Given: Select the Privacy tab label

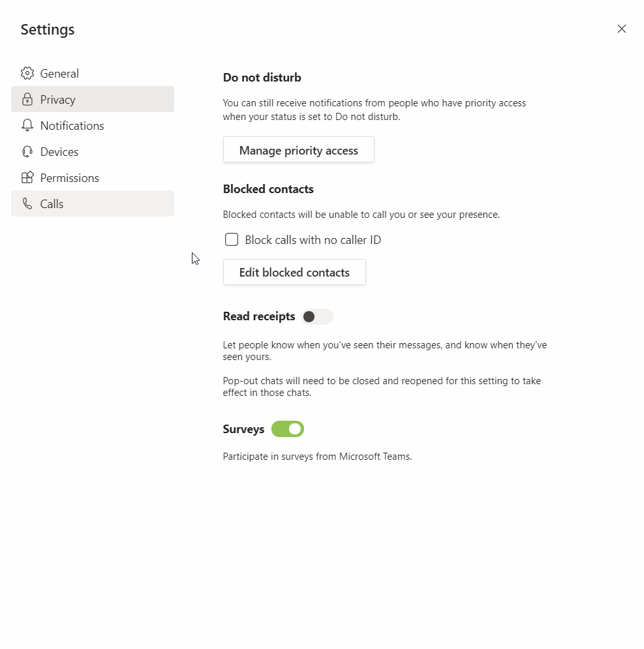Looking at the screenshot, I should (x=58, y=100).
